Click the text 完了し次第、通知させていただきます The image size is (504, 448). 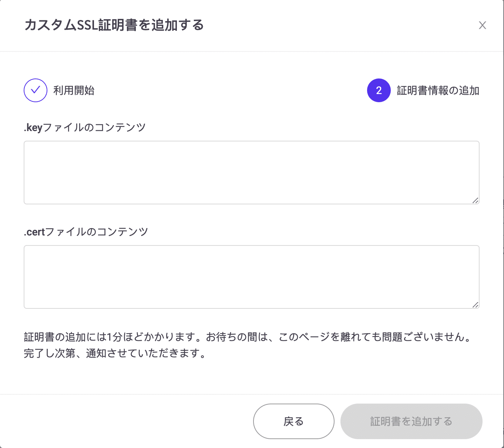click(115, 354)
